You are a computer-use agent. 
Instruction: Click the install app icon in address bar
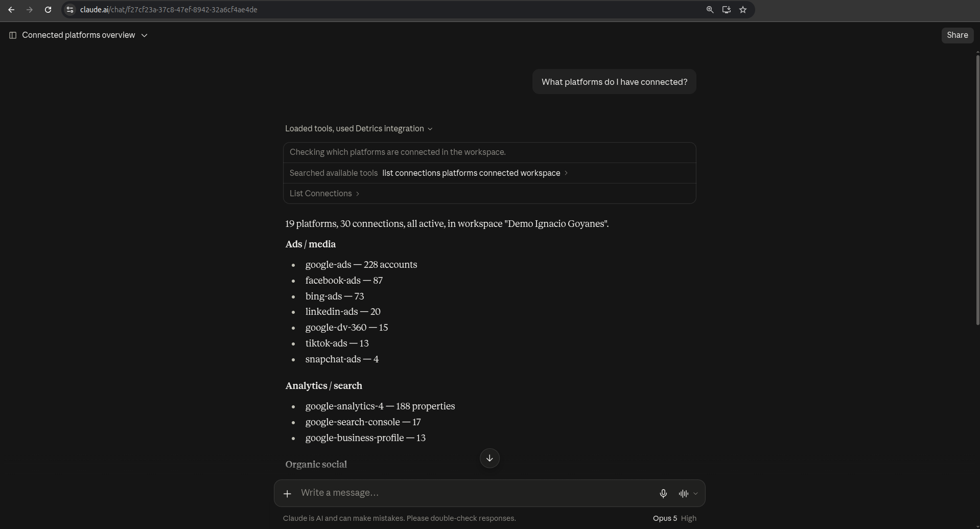point(726,10)
